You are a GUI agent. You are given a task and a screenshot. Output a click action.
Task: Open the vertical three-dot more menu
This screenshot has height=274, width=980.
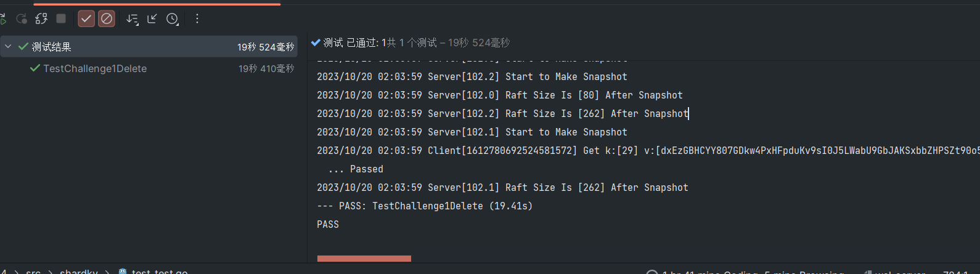click(197, 19)
